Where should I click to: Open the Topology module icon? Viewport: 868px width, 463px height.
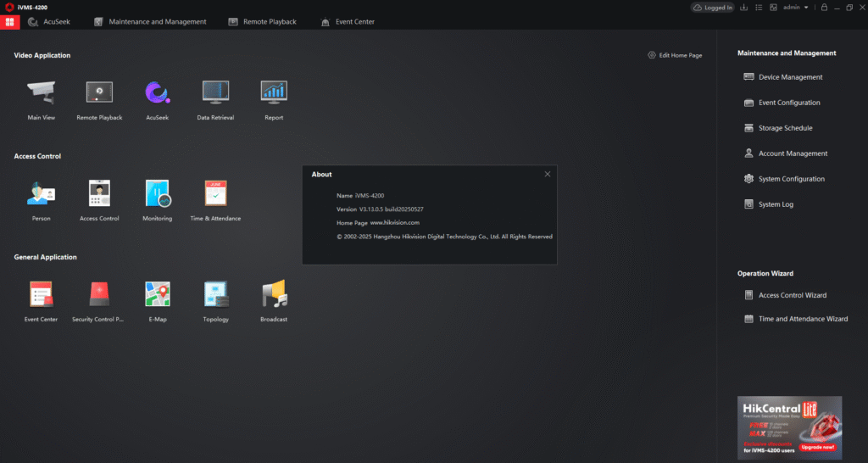[215, 294]
